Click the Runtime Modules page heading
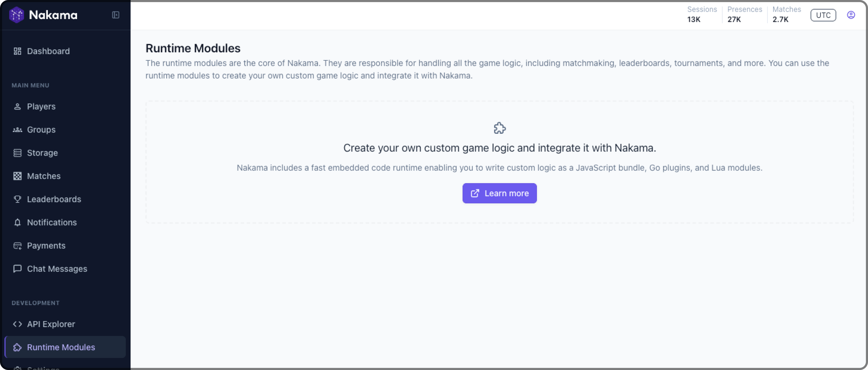The image size is (868, 370). point(193,48)
